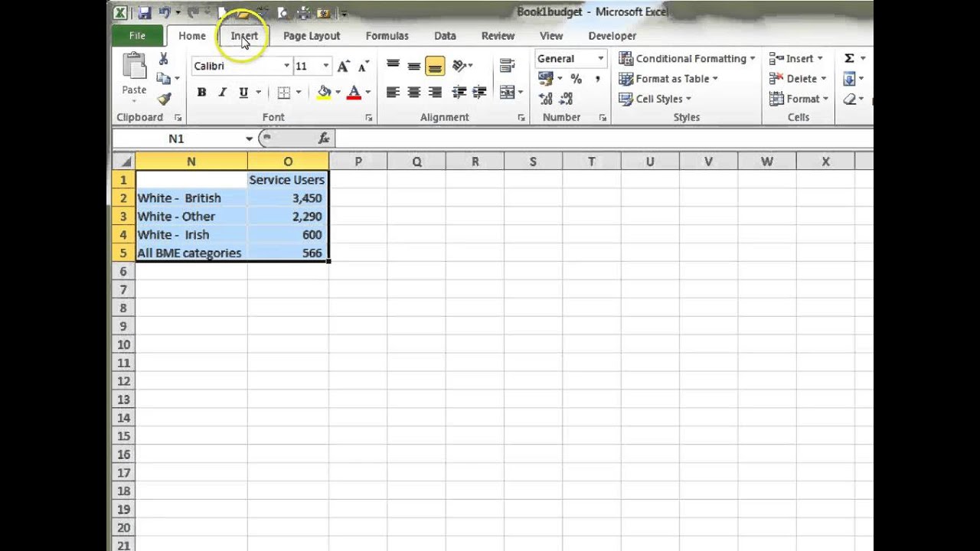Increase font size with the large A icon
Image resolution: width=980 pixels, height=551 pixels.
point(343,66)
